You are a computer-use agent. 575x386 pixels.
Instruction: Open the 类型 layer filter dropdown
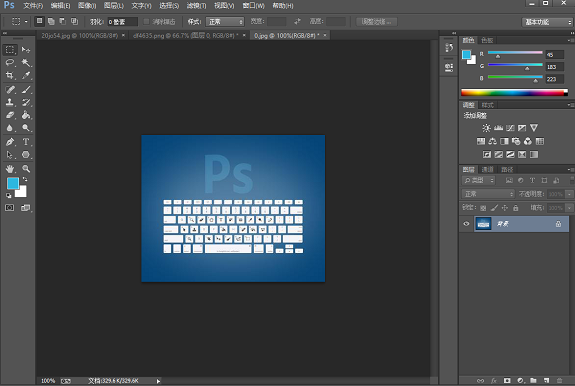[479, 180]
